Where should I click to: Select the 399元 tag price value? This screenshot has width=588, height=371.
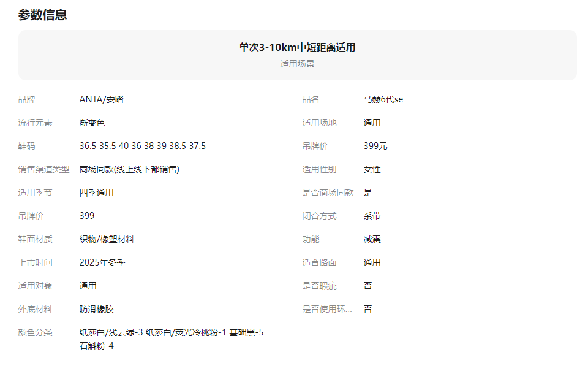[375, 146]
